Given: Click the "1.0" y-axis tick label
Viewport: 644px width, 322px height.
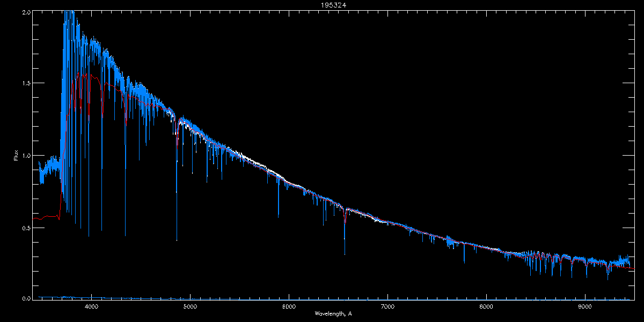Looking at the screenshot, I should 26,155.
